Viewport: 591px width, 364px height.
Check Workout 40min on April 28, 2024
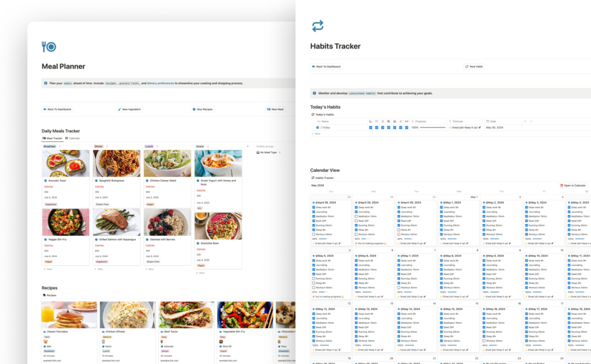313,235
